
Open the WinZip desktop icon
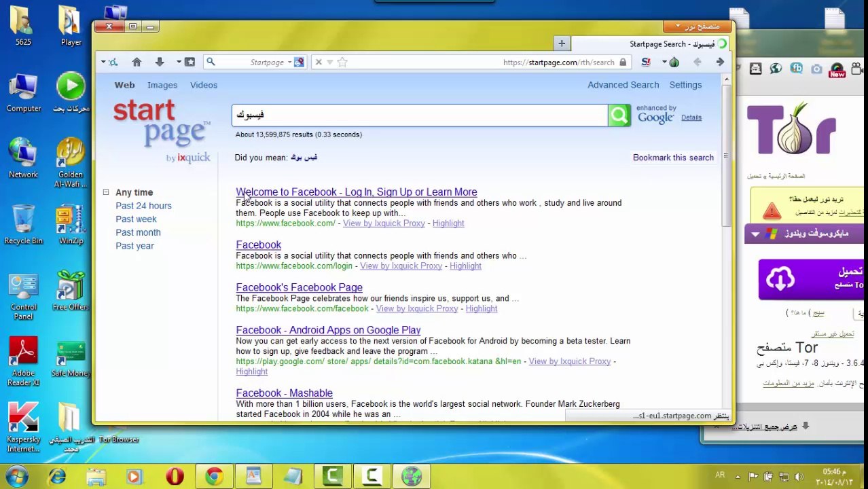point(71,224)
